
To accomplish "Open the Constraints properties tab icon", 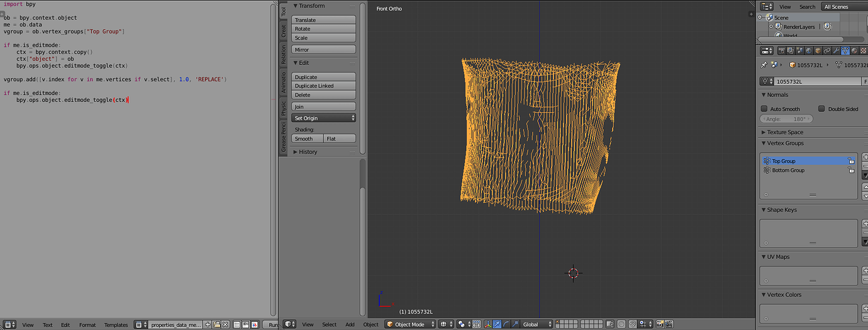I will point(827,50).
